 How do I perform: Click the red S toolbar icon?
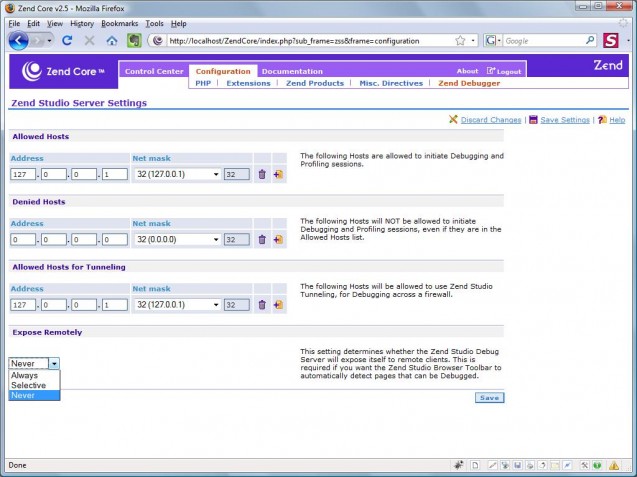(611, 40)
